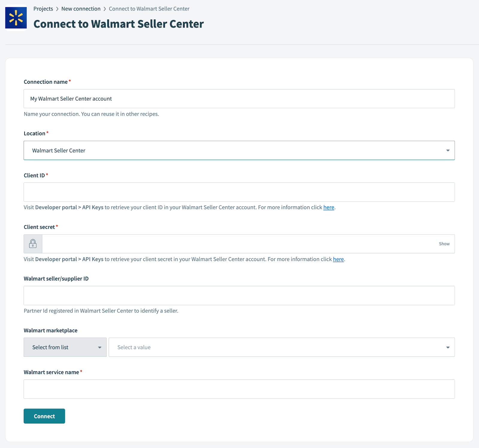Click inside the Client ID input field
479x448 pixels.
(239, 192)
